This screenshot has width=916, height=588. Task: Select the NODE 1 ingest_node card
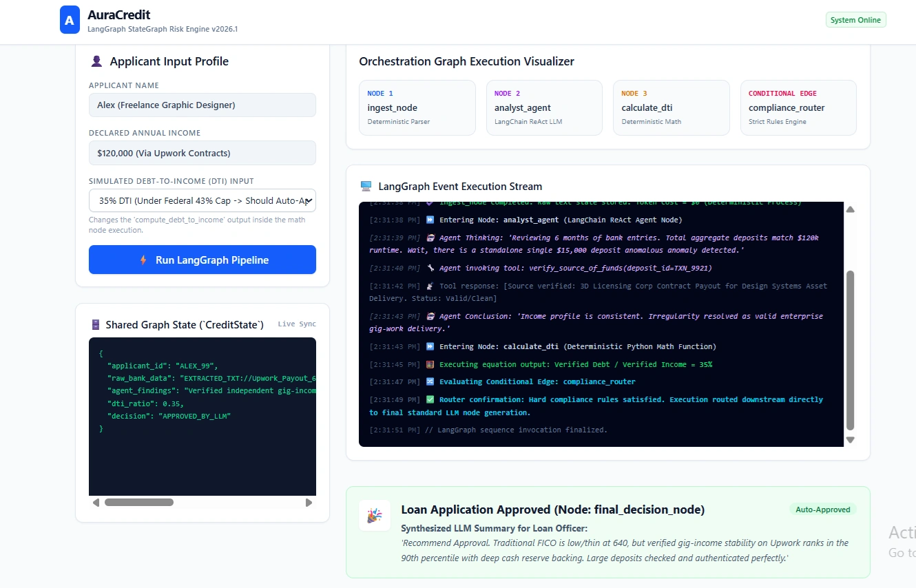point(417,107)
